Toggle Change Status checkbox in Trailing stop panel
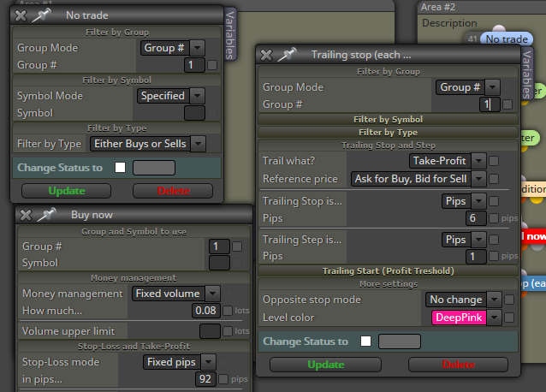 (x=365, y=342)
